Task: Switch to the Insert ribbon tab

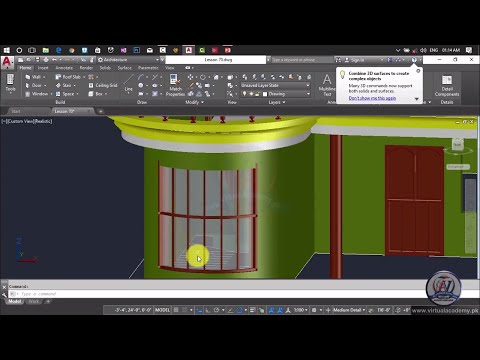Action: 43,68
